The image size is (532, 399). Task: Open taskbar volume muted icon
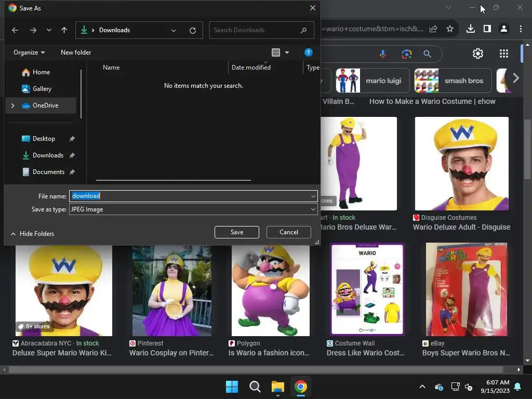469,387
